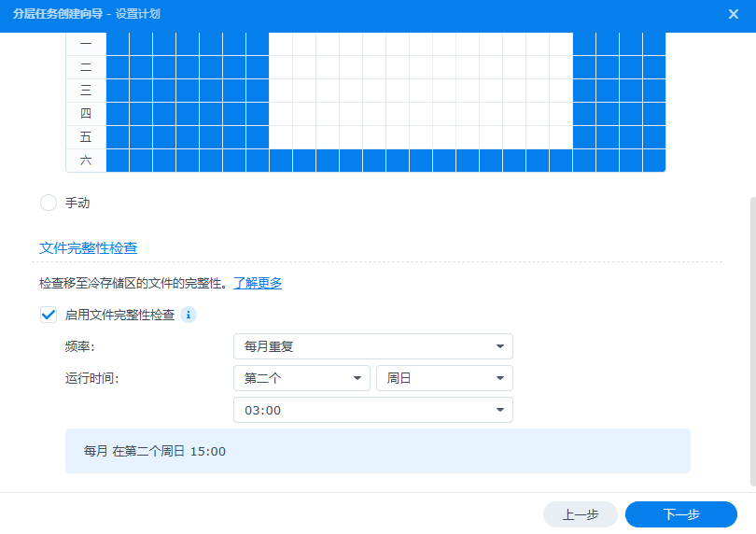The image size is (756, 534).
Task: Expand the 03:00 run time dropdown
Action: (x=372, y=410)
